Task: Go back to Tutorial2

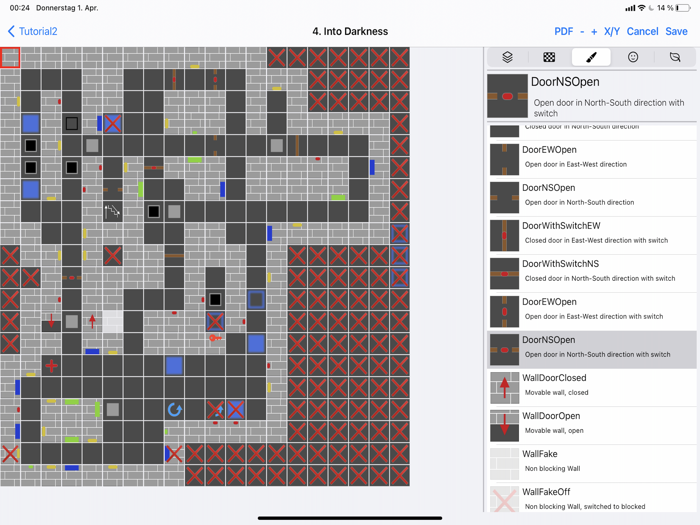Action: point(33,31)
